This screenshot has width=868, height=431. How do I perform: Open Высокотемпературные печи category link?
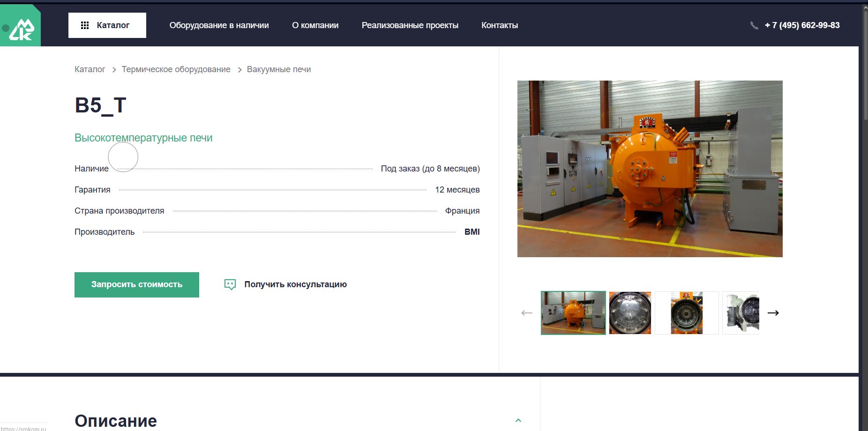(x=143, y=138)
